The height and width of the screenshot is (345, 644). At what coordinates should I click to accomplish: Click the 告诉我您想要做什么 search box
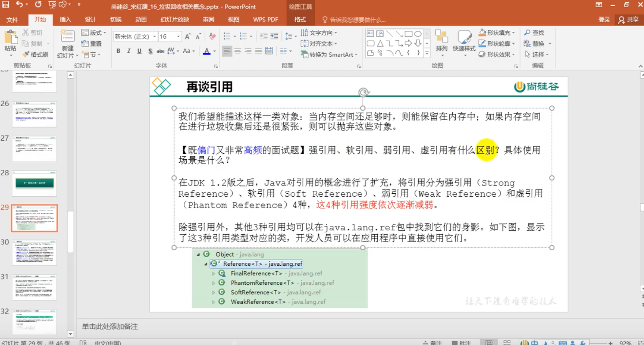(x=354, y=20)
